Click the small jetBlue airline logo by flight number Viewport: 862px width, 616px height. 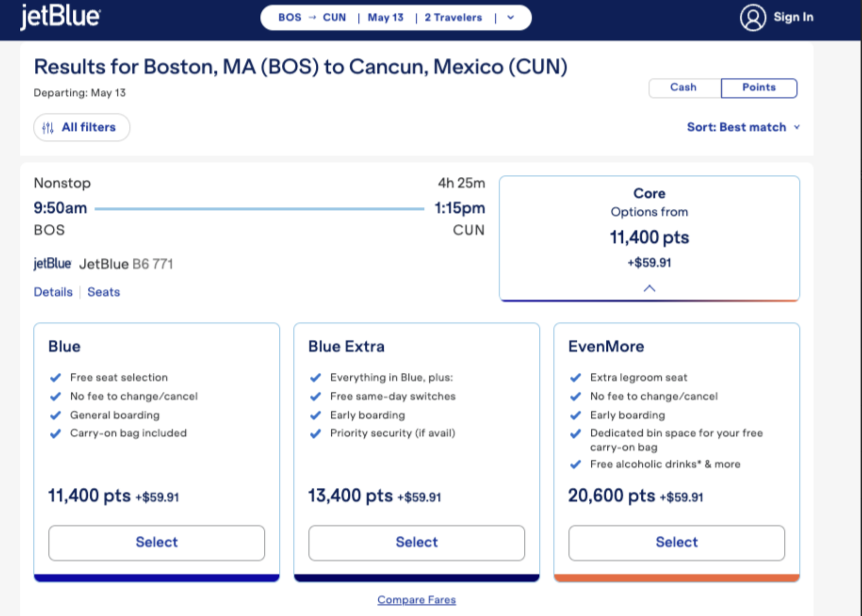click(x=52, y=264)
